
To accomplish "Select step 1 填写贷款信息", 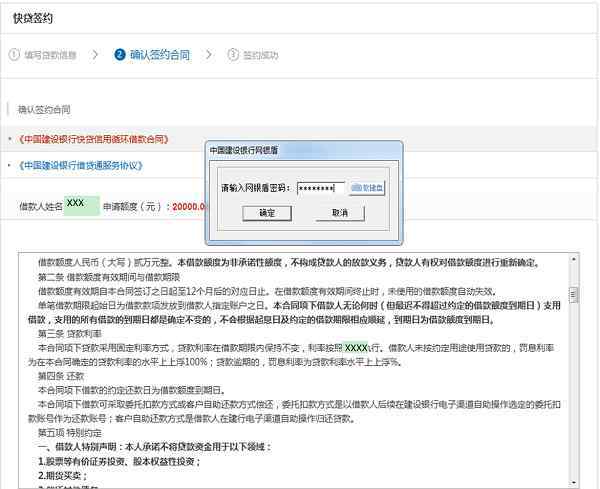I will click(50, 55).
